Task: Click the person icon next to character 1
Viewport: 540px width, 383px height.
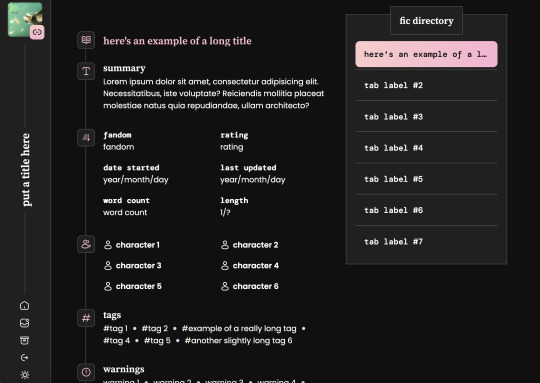Action: coord(108,245)
